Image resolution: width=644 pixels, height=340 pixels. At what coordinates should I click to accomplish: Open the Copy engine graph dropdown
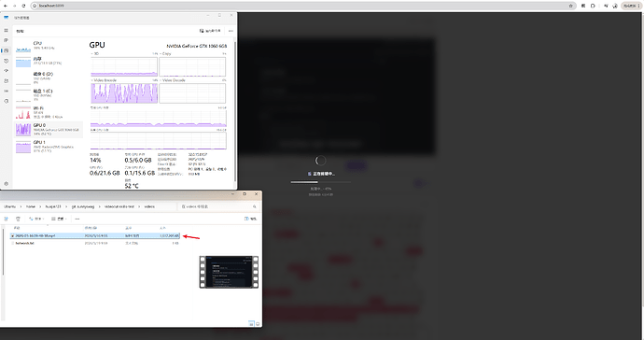coord(165,54)
